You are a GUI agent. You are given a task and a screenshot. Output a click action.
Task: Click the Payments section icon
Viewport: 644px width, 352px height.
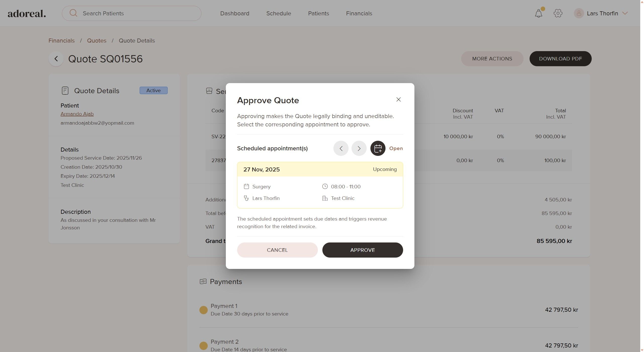click(x=203, y=281)
